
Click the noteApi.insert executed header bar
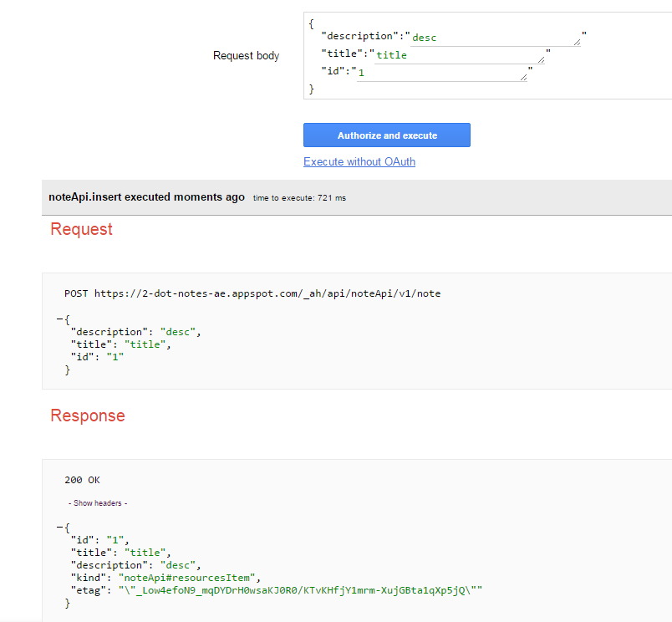click(x=146, y=197)
